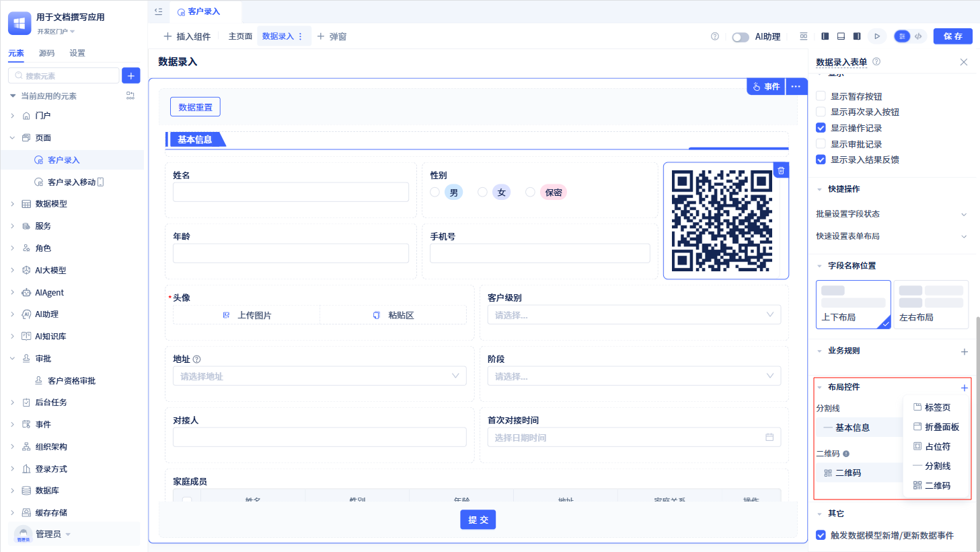This screenshot has width=980, height=552.
Task: Select the 保密 radio option
Action: coord(530,193)
